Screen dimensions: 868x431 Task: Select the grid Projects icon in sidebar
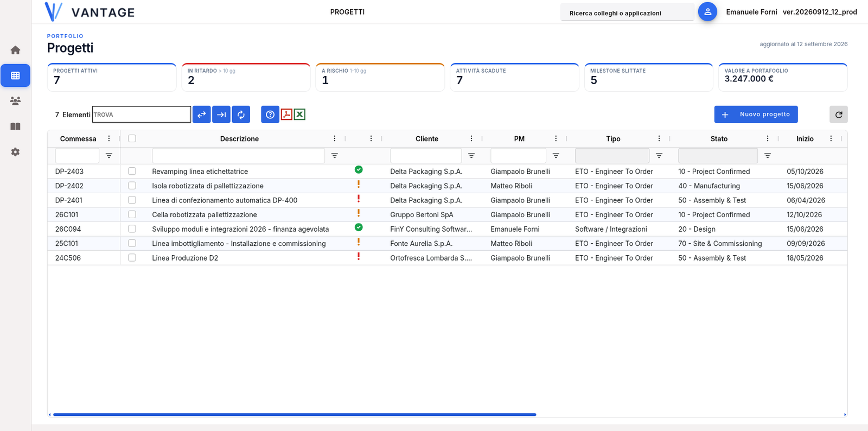click(x=15, y=75)
